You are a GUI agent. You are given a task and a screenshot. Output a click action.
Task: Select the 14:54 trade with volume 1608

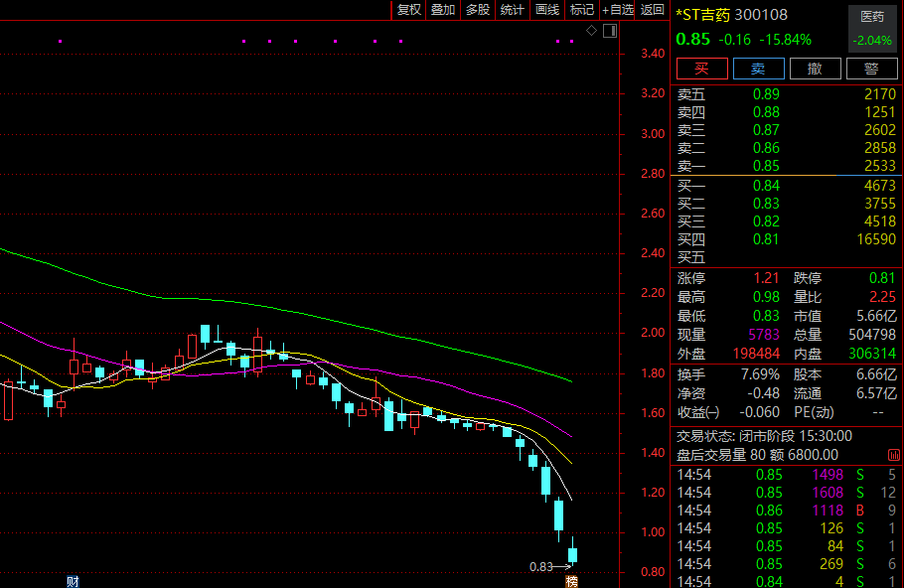(x=787, y=493)
